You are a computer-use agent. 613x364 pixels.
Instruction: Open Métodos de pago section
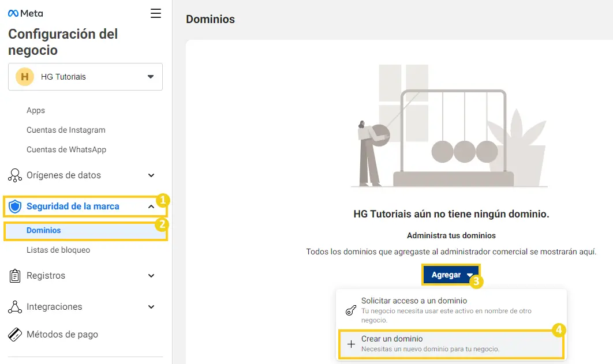pyautogui.click(x=62, y=335)
